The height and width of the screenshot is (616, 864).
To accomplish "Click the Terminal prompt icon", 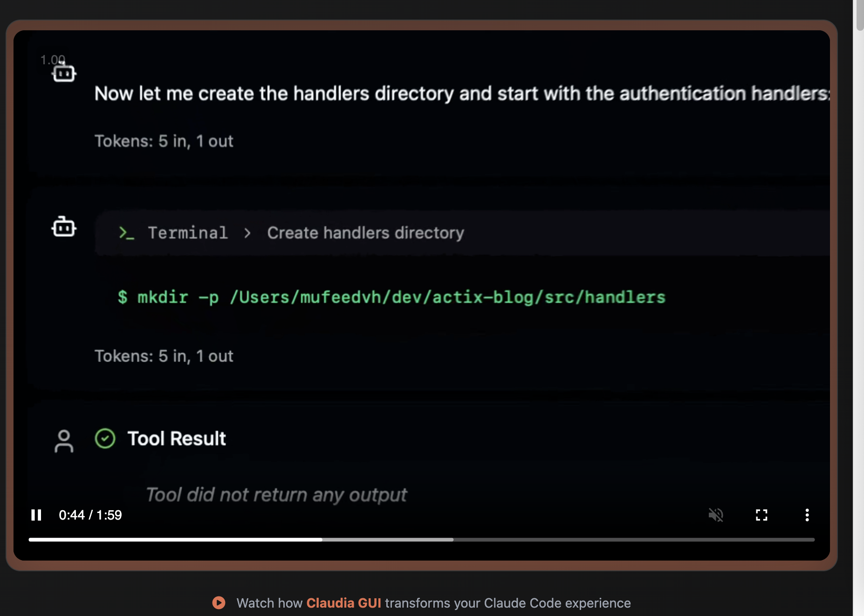I will tap(126, 233).
